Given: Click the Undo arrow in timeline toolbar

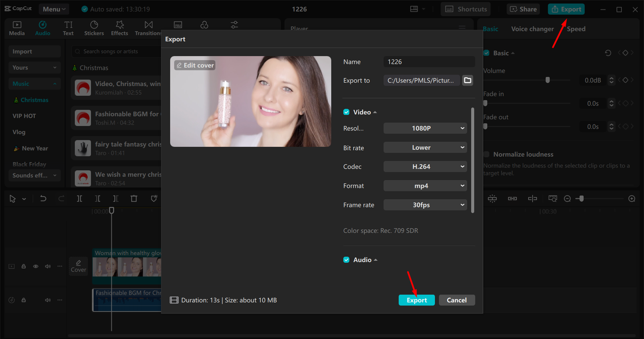Looking at the screenshot, I should (43, 198).
